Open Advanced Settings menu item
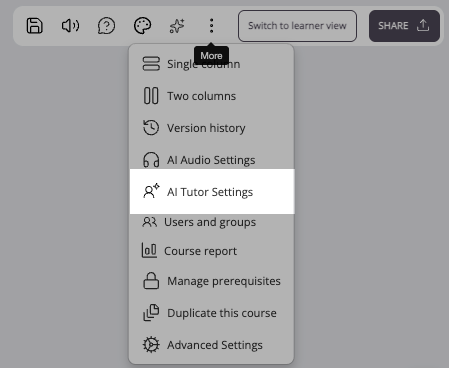The width and height of the screenshot is (449, 368). pyautogui.click(x=212, y=345)
